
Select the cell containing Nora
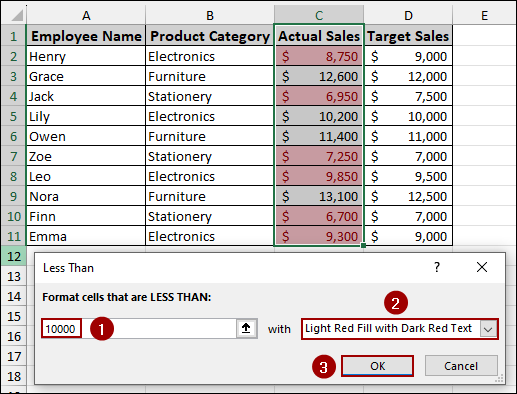pyautogui.click(x=86, y=196)
